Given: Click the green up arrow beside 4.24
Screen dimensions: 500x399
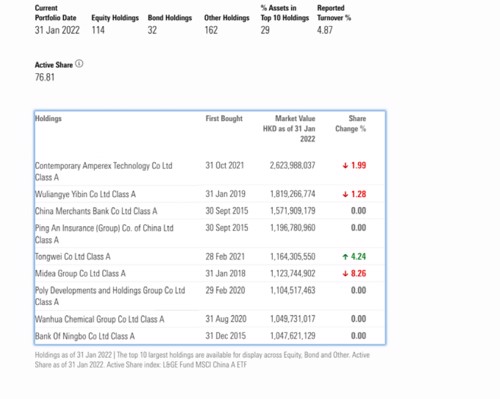Looking at the screenshot, I should click(x=345, y=257).
